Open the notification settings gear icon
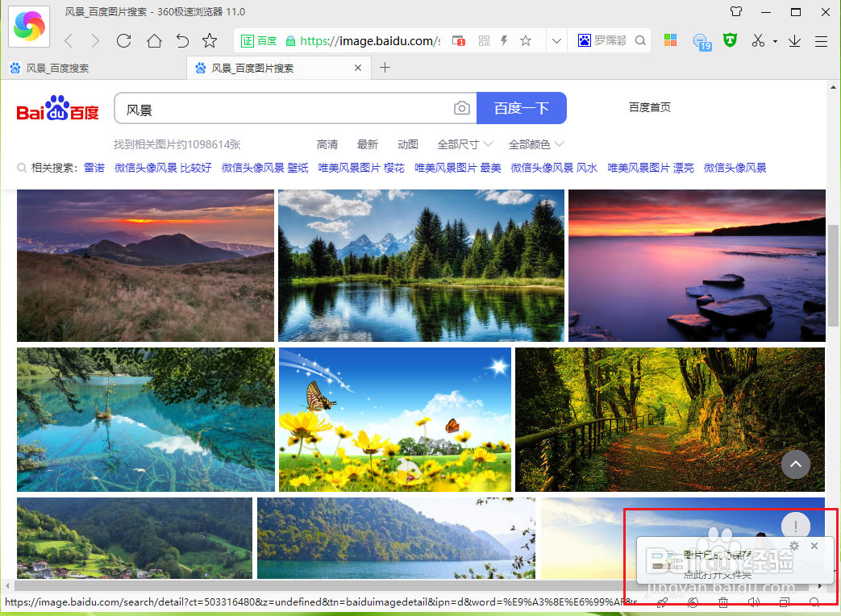The width and height of the screenshot is (841, 616). coord(794,546)
